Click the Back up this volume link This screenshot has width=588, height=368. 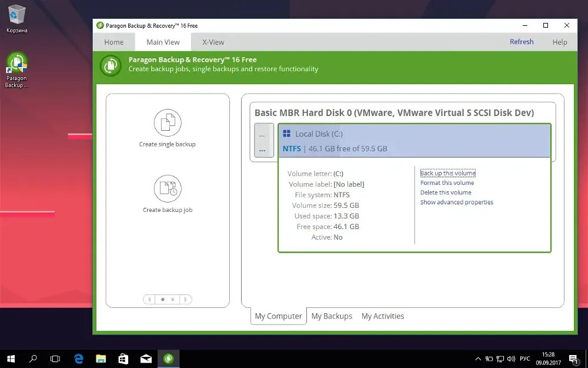[x=447, y=173]
